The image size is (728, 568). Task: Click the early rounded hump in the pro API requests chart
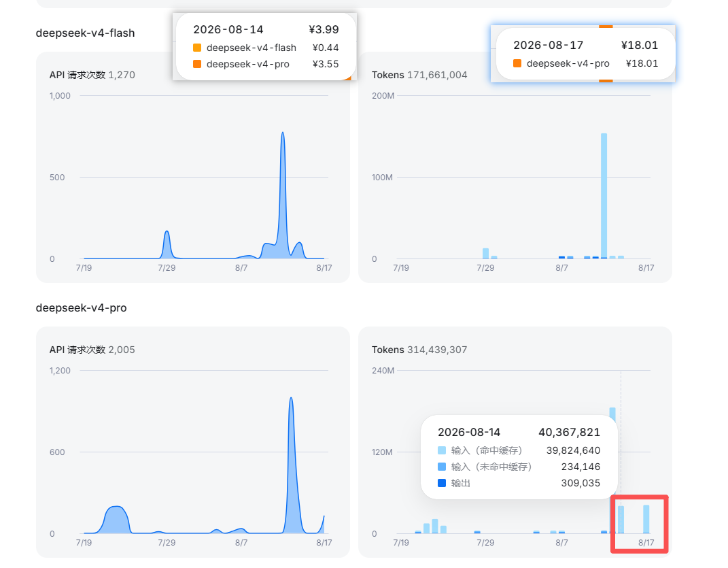(115, 518)
